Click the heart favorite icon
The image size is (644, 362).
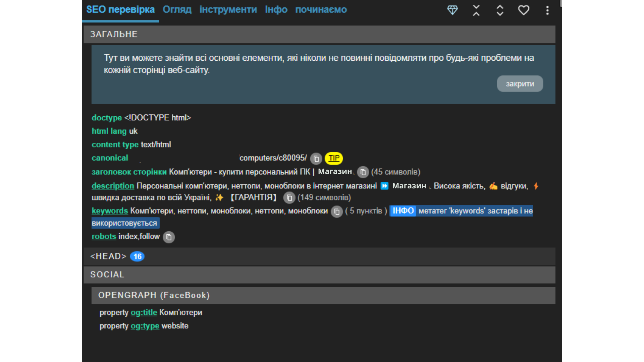[x=524, y=10]
